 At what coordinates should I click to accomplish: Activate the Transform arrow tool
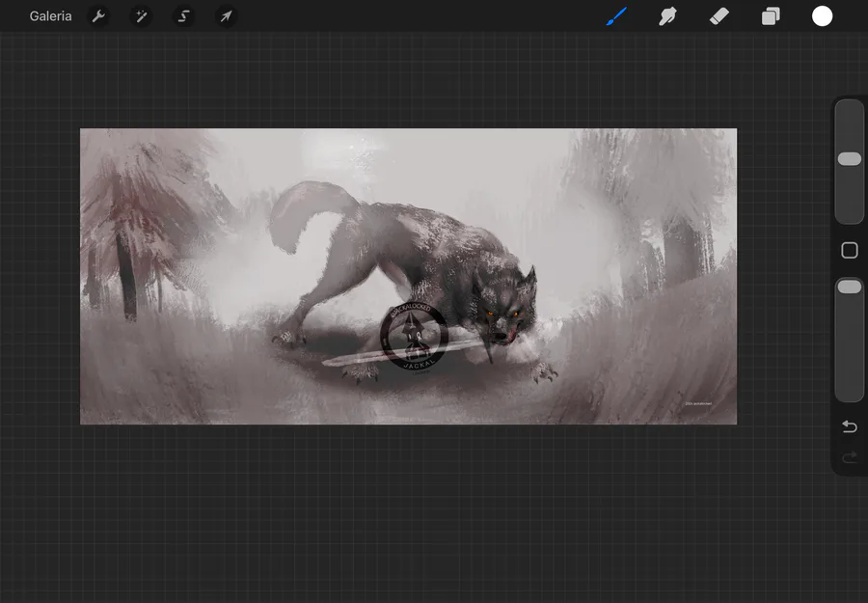point(226,16)
